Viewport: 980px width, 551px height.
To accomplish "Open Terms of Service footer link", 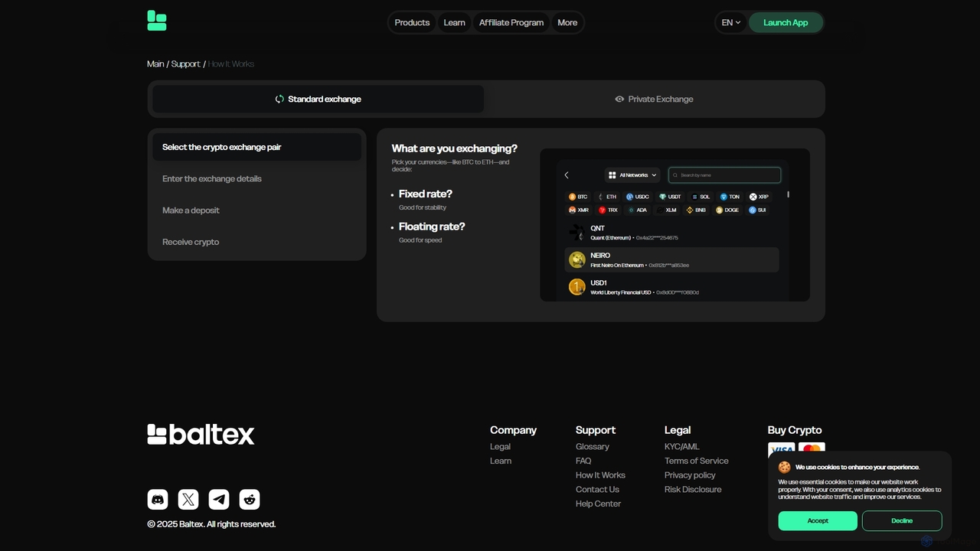I will coord(697,461).
